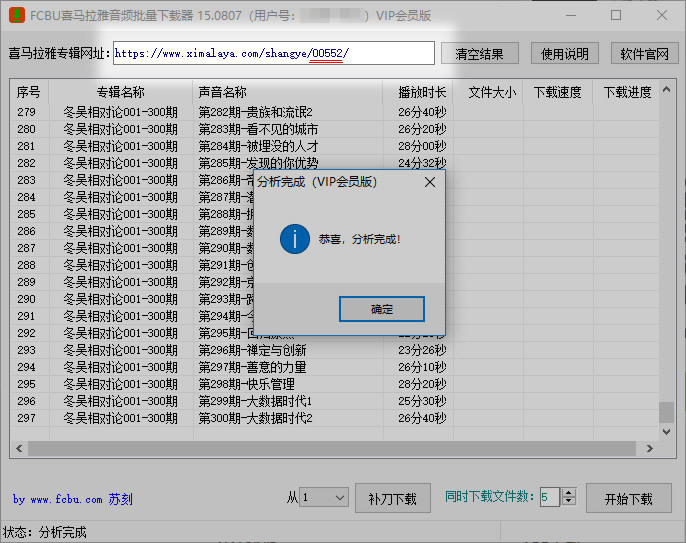The image size is (686, 543).
Task: Click duration 25分30秒 in row 296
Action: (422, 401)
